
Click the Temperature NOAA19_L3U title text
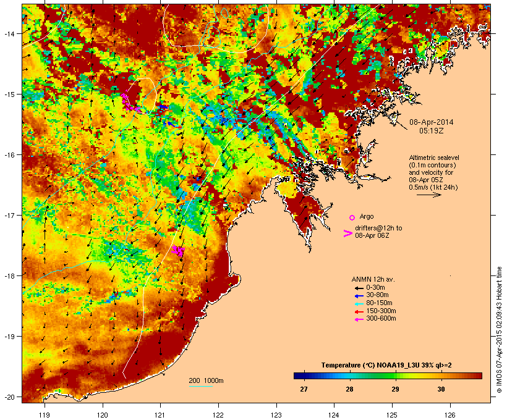pos(386,365)
